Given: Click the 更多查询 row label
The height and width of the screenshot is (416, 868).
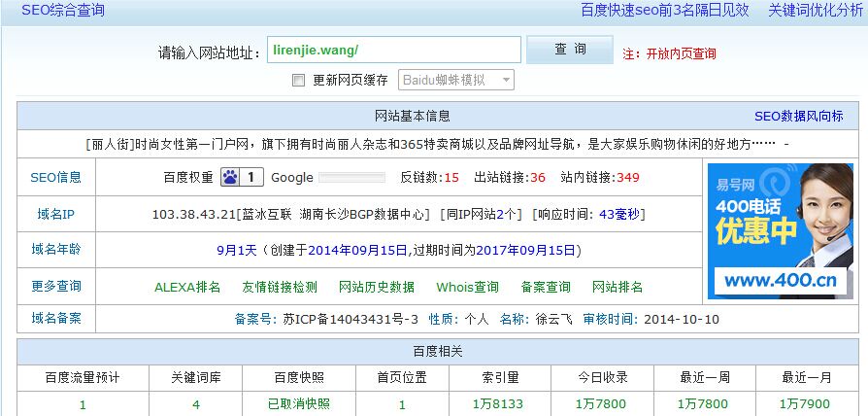Looking at the screenshot, I should (56, 286).
